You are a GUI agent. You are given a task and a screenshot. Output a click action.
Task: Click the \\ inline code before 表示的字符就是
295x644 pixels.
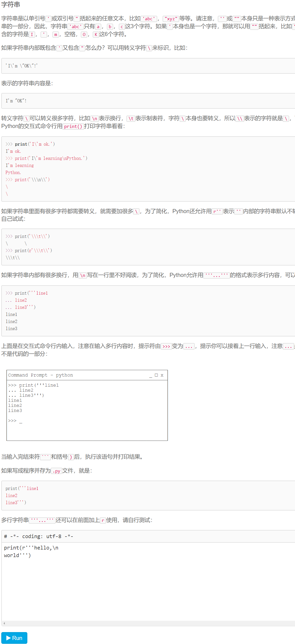tap(240, 119)
